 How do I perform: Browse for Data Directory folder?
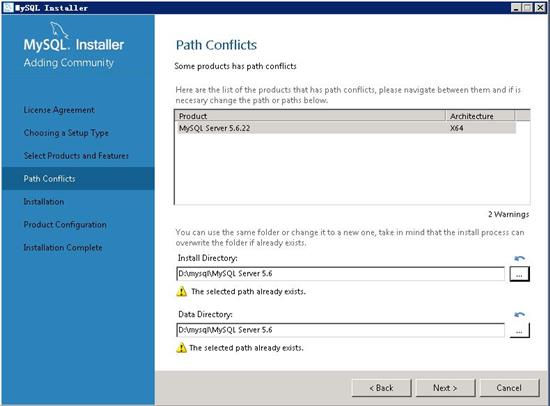click(x=519, y=330)
